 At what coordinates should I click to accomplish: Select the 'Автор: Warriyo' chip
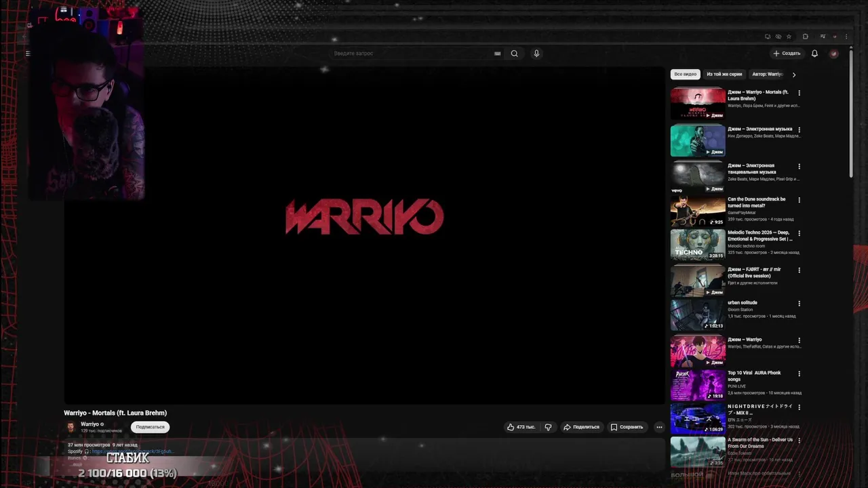coord(767,75)
